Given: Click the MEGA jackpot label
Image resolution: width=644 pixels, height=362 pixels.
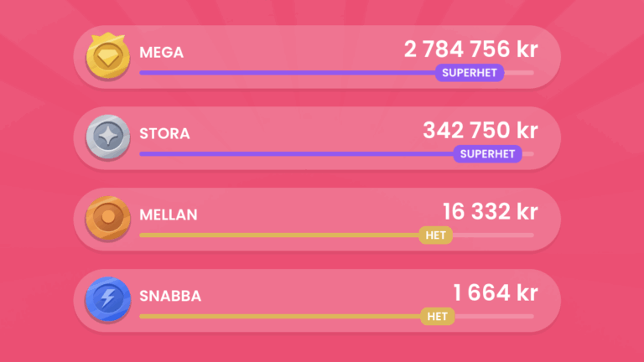Looking at the screenshot, I should pyautogui.click(x=162, y=53).
